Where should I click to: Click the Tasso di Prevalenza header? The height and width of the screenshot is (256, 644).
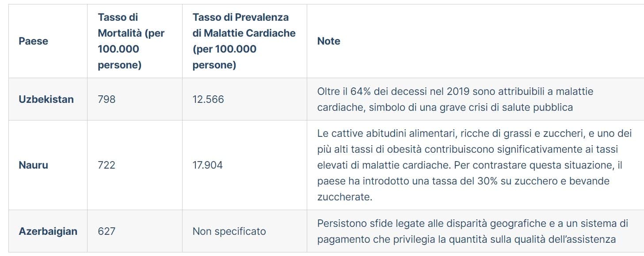(x=244, y=41)
